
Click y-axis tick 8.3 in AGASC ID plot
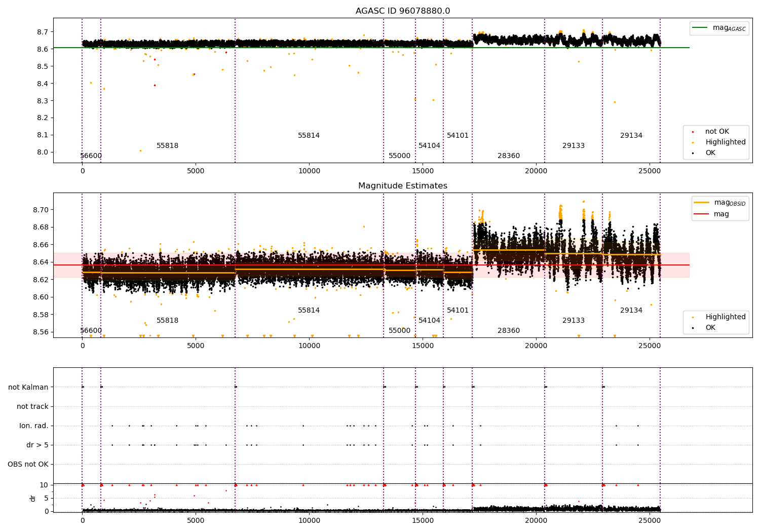(43, 101)
